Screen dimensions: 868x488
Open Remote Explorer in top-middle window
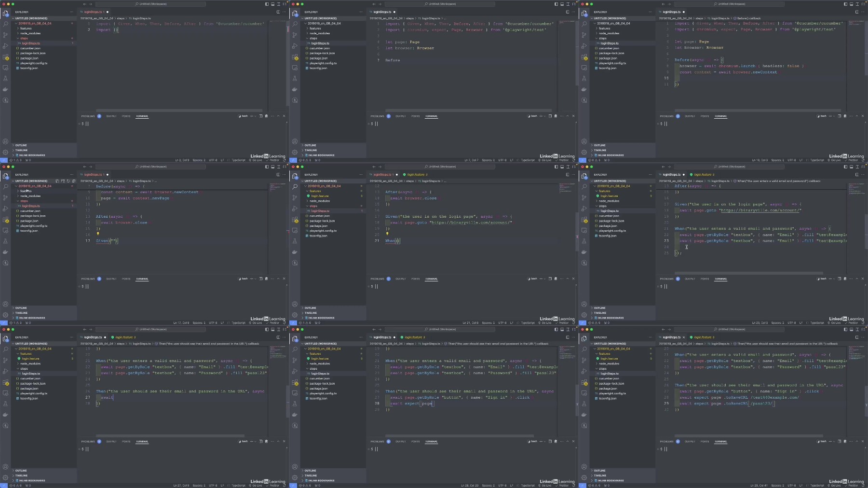click(295, 68)
